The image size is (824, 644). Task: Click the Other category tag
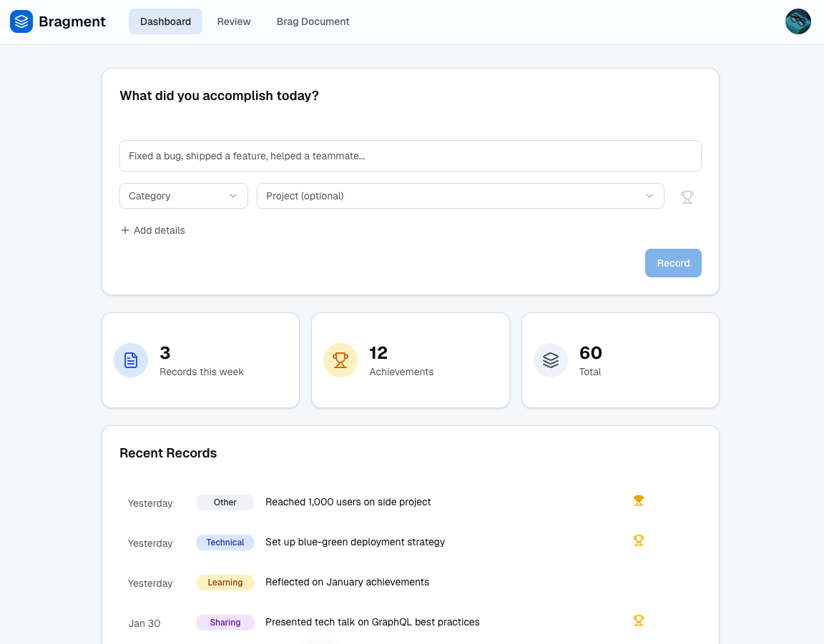coord(225,502)
